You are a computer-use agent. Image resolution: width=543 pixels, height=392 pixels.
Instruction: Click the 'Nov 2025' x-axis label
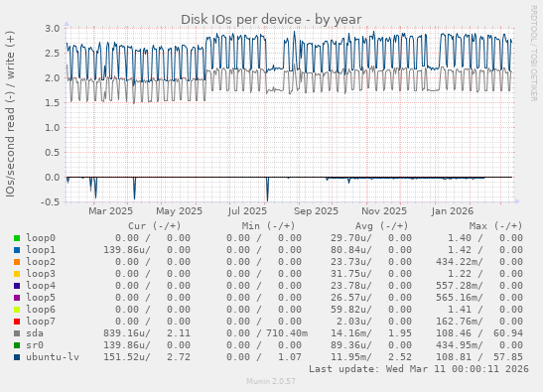(x=384, y=211)
